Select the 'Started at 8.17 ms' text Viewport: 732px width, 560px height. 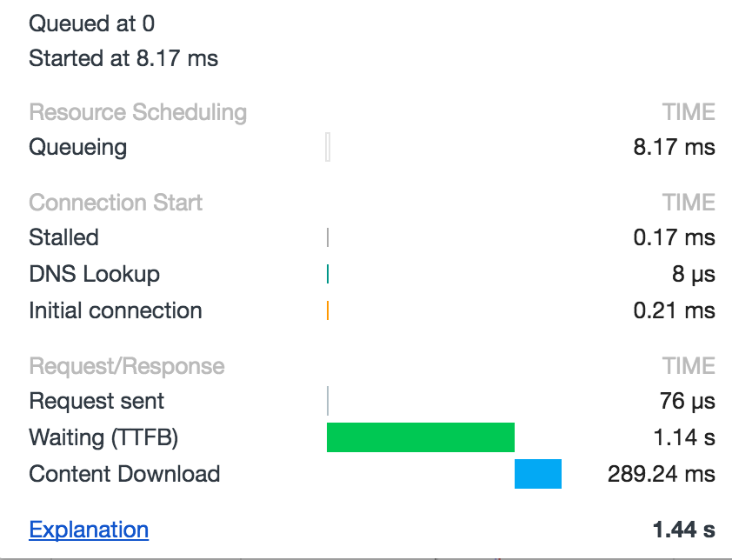point(123,59)
